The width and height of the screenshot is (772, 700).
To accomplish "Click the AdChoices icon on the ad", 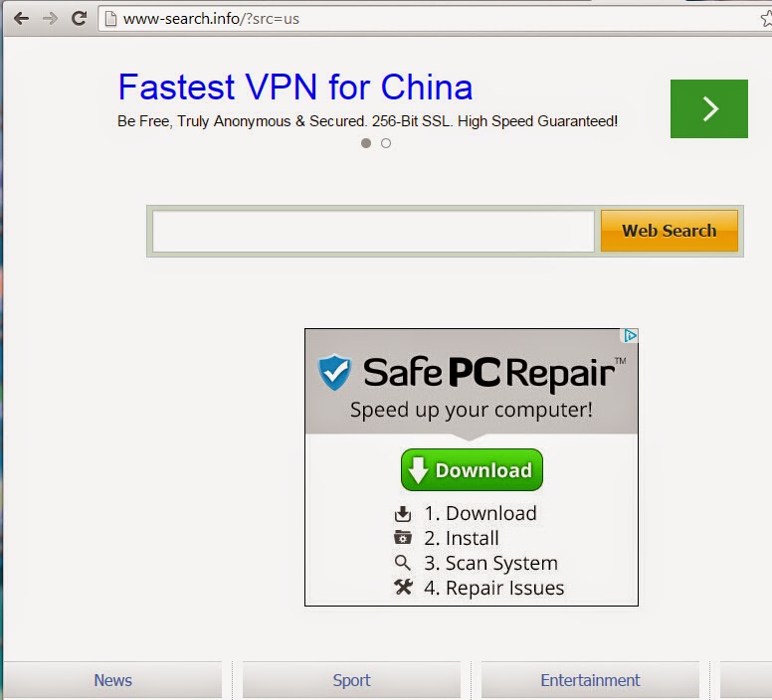I will 630,335.
